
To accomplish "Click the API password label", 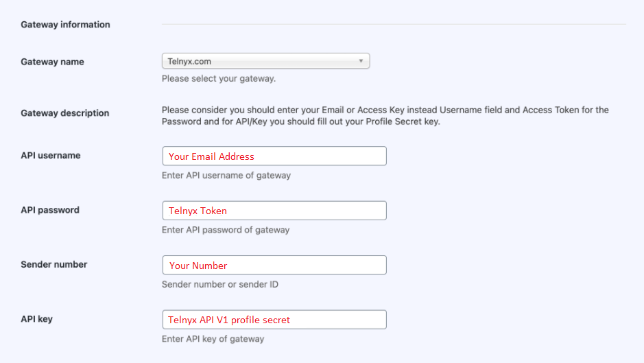I will click(49, 210).
